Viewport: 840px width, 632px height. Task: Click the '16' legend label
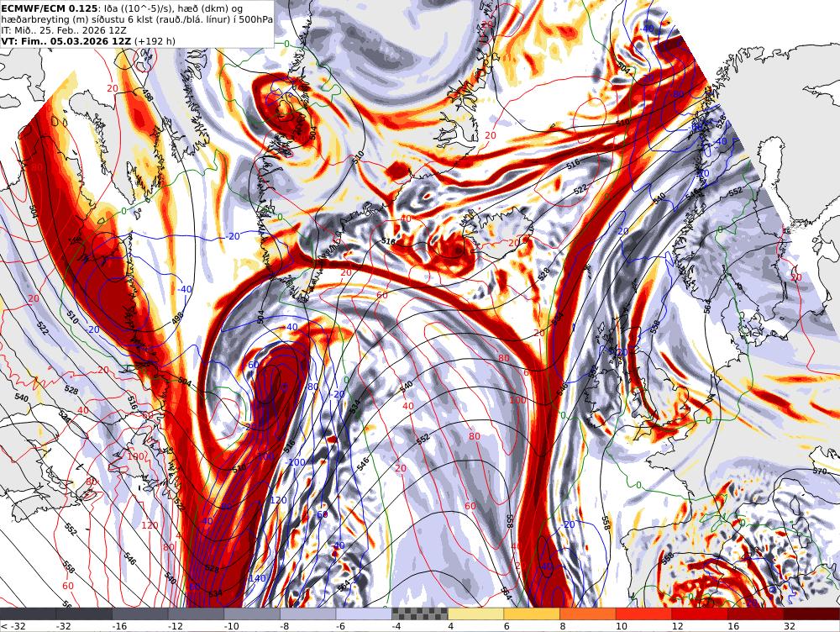coord(733,626)
